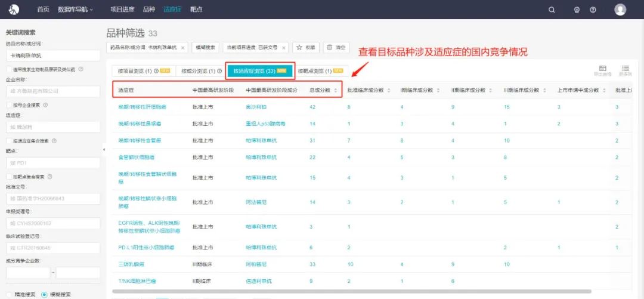Tick the 按靶点集合搜索 checkbox
The image size is (644, 299).
[x=9, y=177]
